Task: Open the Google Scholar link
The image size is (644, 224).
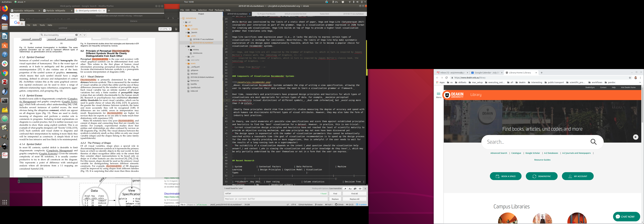Action: click(x=532, y=153)
